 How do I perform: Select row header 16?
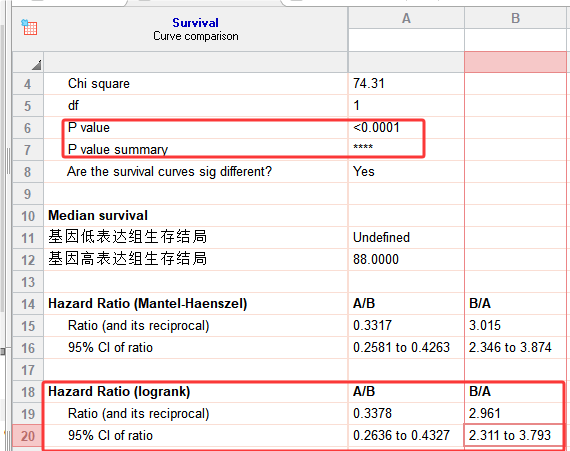point(28,348)
